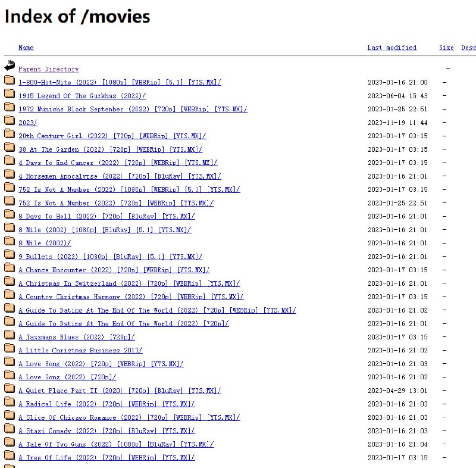
Task: Open 4 Horsemen Apocalypse BluRay folder link
Action: (x=120, y=176)
